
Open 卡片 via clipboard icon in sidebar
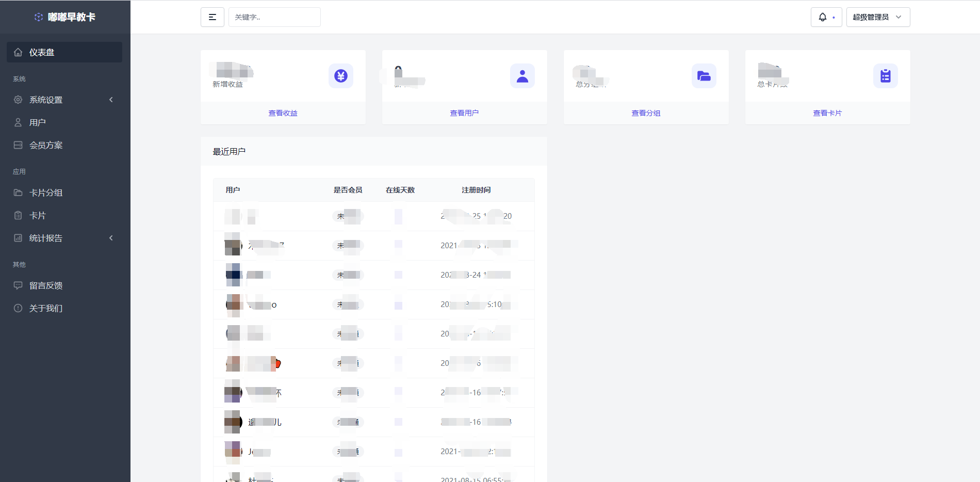(x=19, y=215)
